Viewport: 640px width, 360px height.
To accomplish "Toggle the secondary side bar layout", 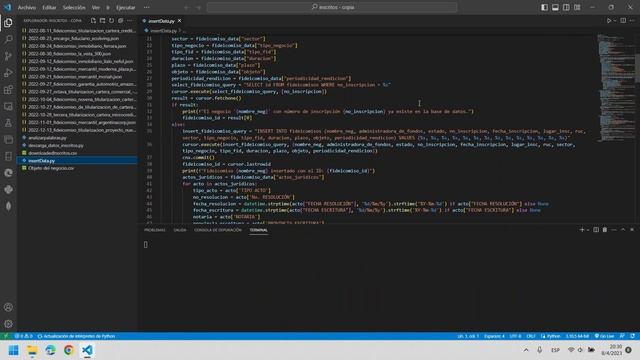I will [x=566, y=7].
